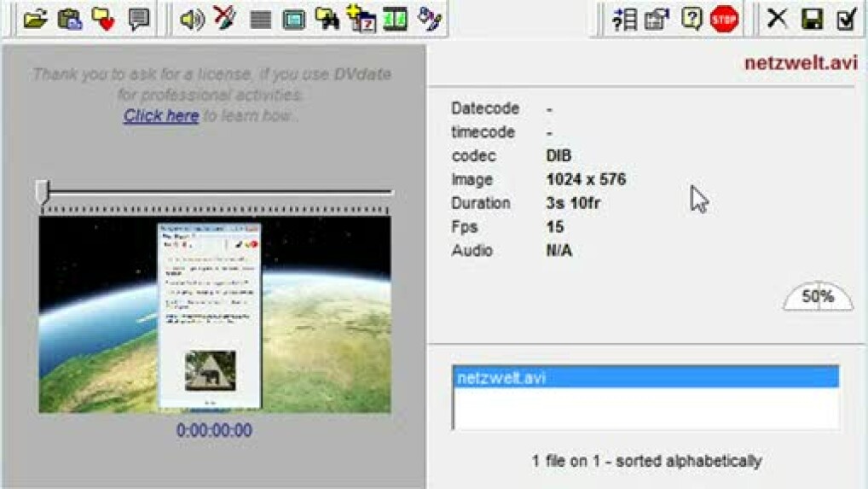Click the checkmark box toolbar icon
This screenshot has width=868, height=489.
pyautogui.click(x=846, y=19)
